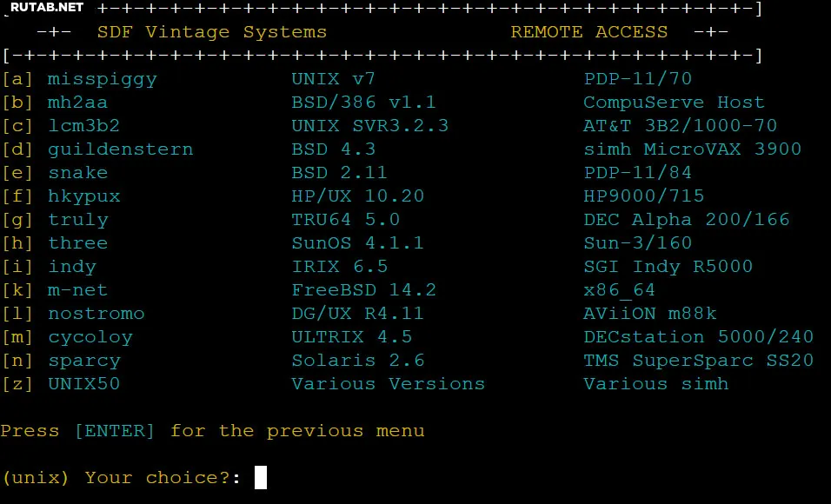
Task: Choose the m-net FreeBSD entry
Action: [77, 290]
